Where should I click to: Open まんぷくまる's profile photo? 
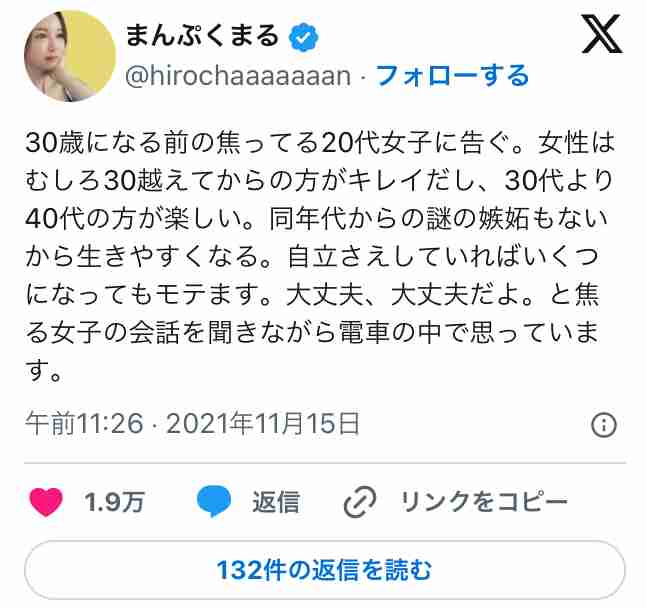pos(70,56)
